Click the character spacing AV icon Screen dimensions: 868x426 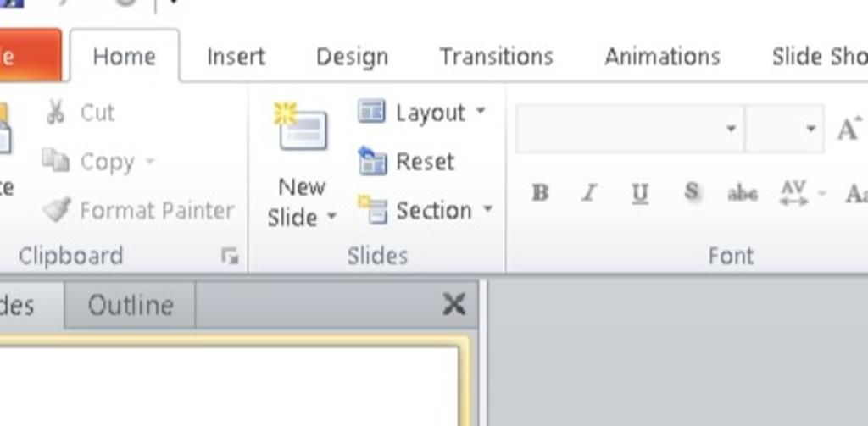click(x=793, y=193)
